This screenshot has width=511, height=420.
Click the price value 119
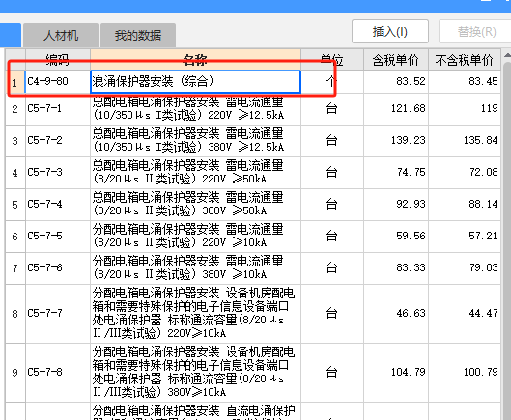pyautogui.click(x=489, y=108)
